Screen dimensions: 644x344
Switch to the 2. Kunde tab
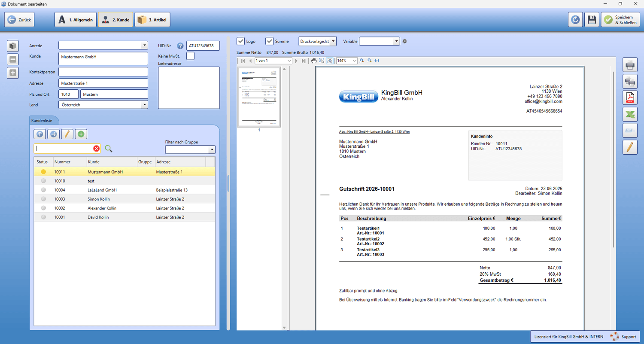(115, 20)
